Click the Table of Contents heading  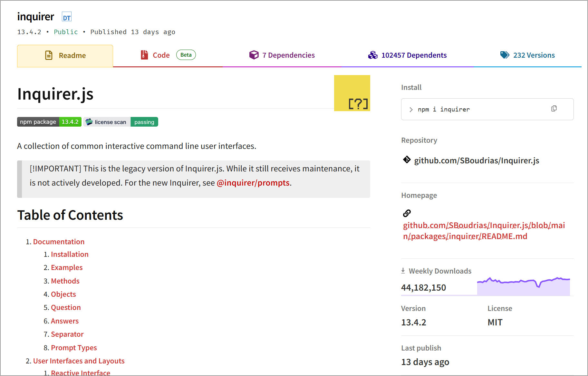pos(70,215)
